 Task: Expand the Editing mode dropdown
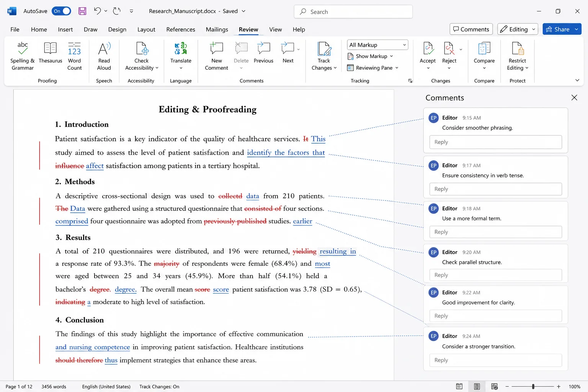[534, 29]
